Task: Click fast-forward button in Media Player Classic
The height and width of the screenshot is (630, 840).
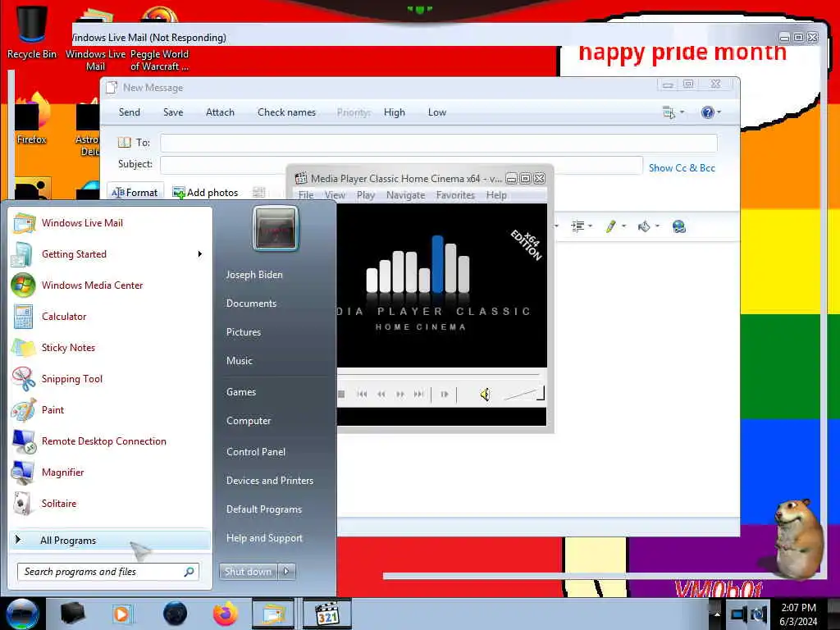Action: (400, 395)
